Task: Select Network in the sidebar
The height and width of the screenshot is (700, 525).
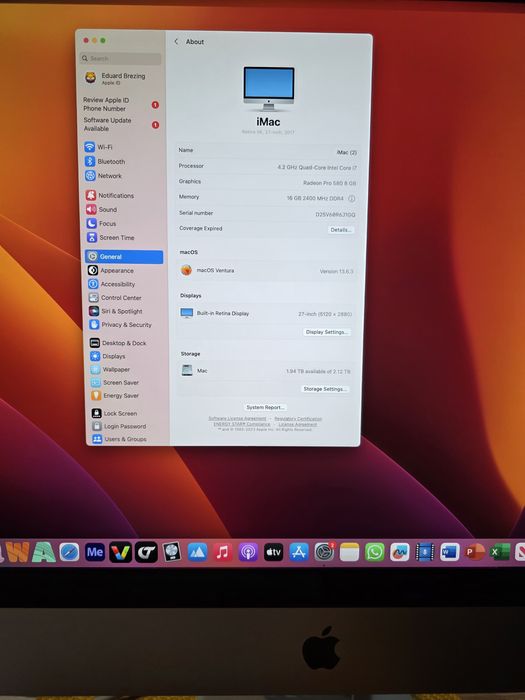Action: 104,176
